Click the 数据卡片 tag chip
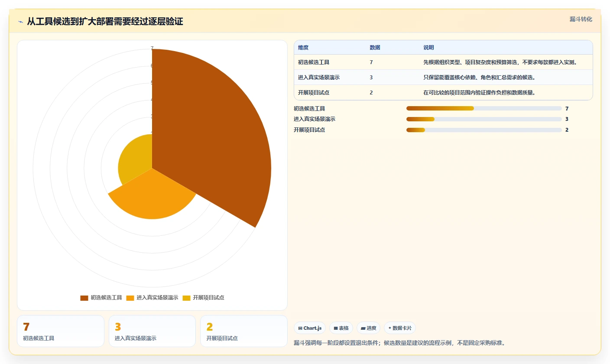This screenshot has height=364, width=610. pos(400,328)
